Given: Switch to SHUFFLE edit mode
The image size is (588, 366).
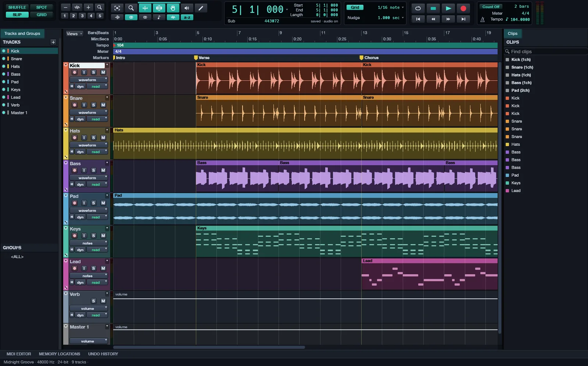Looking at the screenshot, I should coord(17,7).
